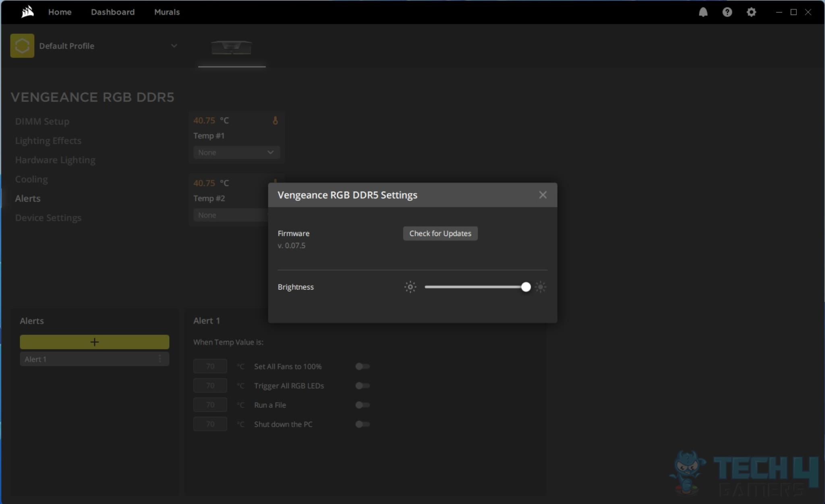Open Lighting Effects section
The width and height of the screenshot is (825, 504).
(48, 140)
